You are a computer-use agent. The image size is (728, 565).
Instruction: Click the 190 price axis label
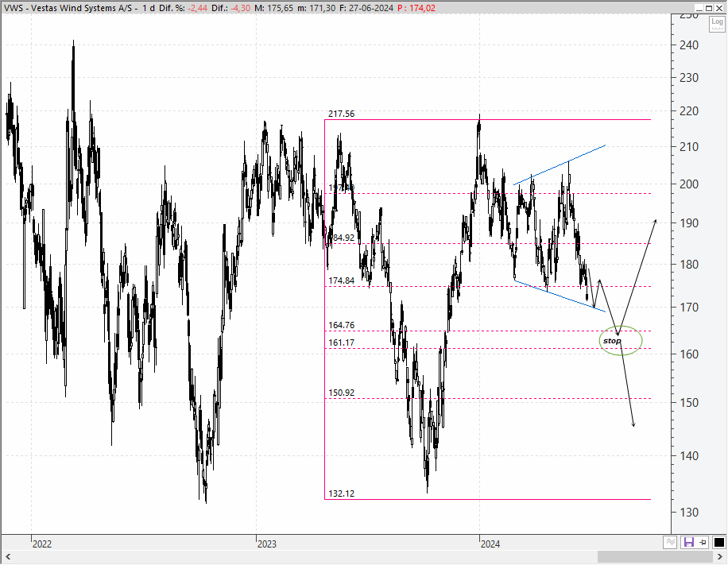point(689,223)
